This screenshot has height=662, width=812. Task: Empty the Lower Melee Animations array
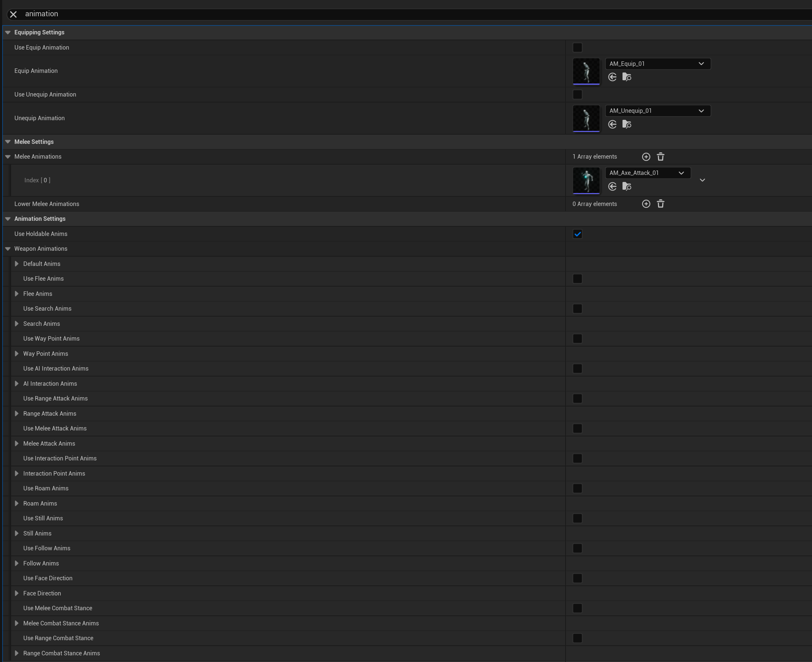click(x=661, y=204)
